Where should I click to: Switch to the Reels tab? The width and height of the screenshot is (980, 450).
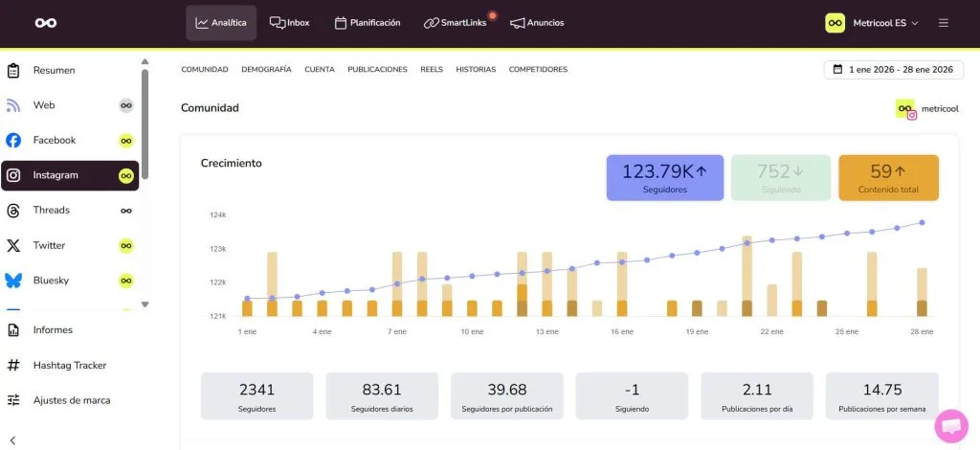[x=432, y=70]
